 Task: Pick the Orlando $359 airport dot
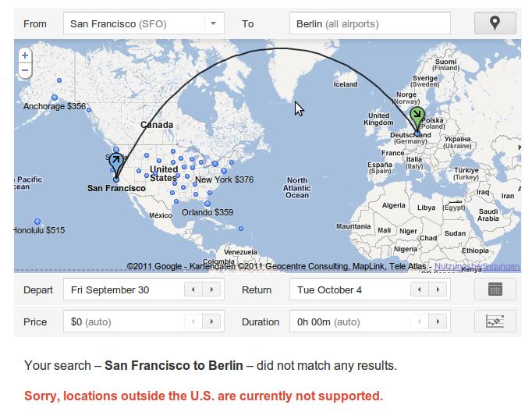207,204
